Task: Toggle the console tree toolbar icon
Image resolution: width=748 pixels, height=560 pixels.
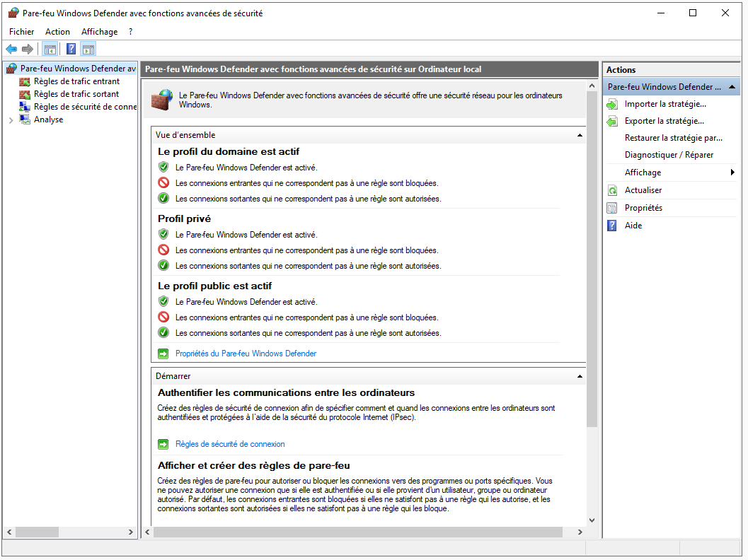Action: pos(50,49)
